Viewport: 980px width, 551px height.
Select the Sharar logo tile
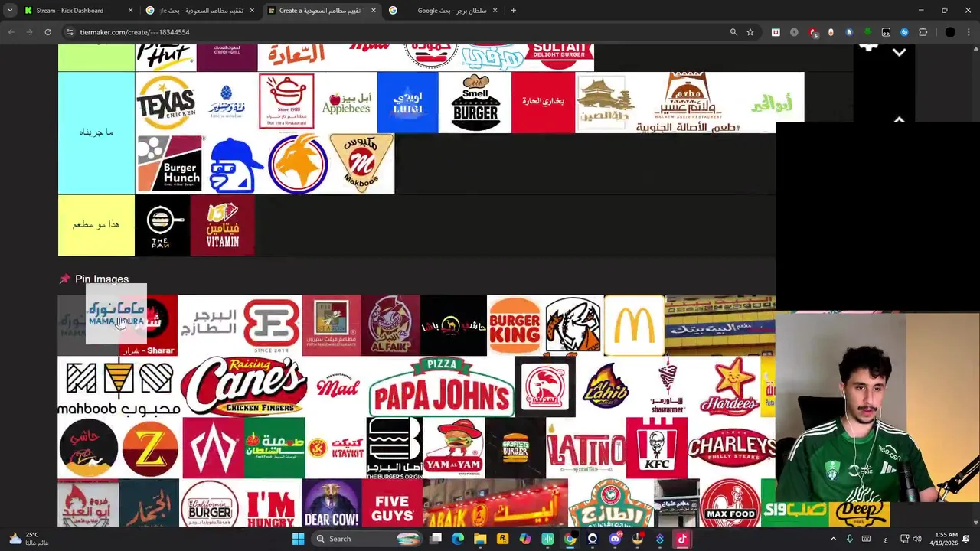pyautogui.click(x=158, y=325)
